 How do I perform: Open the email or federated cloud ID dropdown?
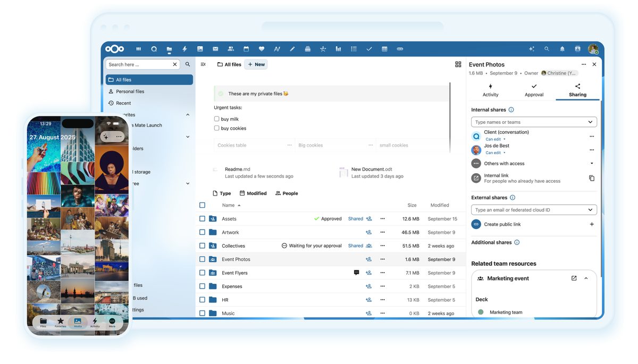coord(534,210)
